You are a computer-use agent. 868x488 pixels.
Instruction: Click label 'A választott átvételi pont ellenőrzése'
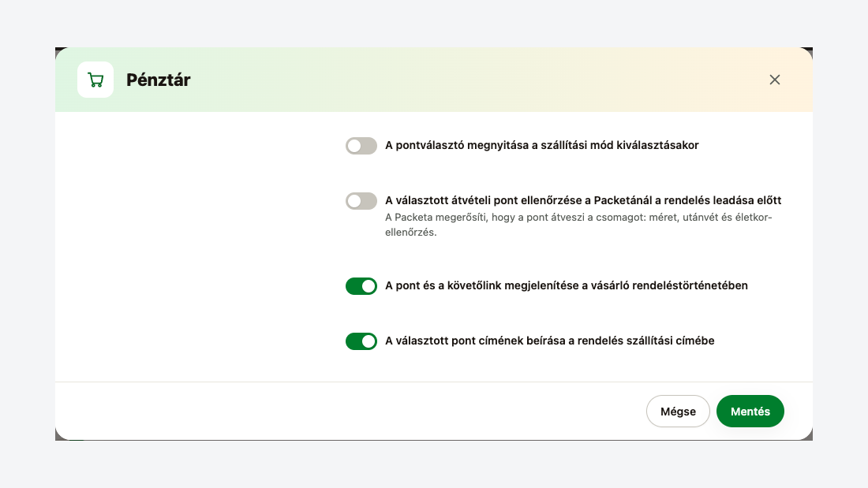click(583, 200)
